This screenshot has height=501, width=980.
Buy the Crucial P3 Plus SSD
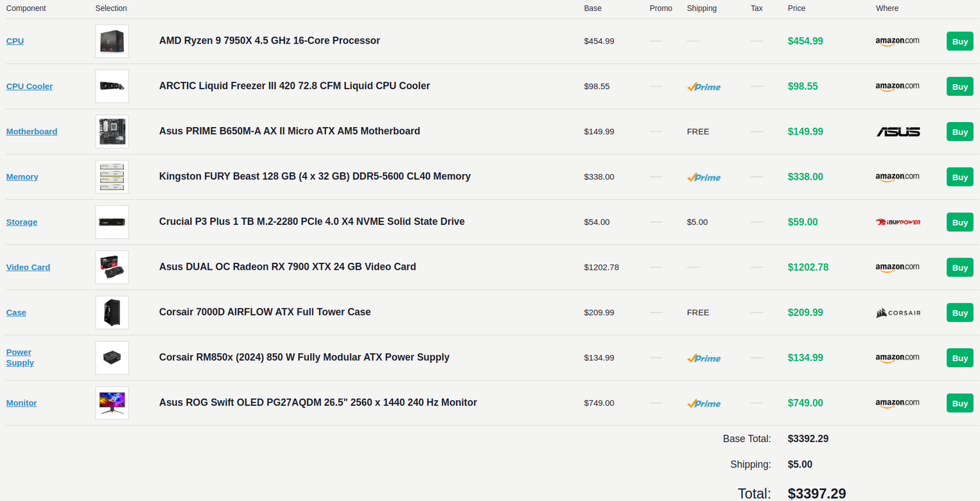959,222
